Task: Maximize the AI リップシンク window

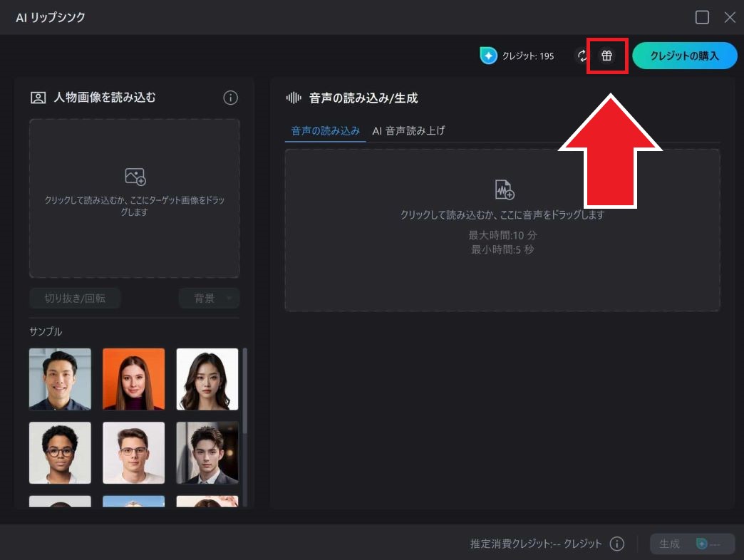Action: click(702, 18)
